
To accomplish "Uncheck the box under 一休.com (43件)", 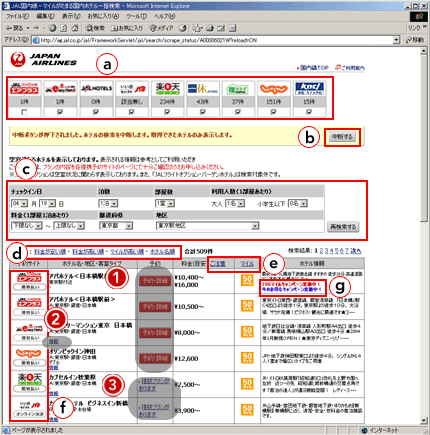I will [203, 112].
